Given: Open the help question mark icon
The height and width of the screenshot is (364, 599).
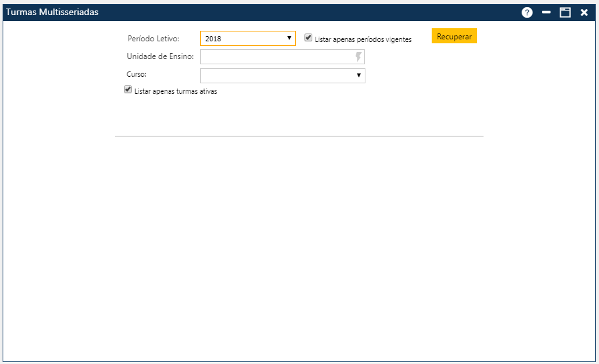Looking at the screenshot, I should pyautogui.click(x=527, y=12).
